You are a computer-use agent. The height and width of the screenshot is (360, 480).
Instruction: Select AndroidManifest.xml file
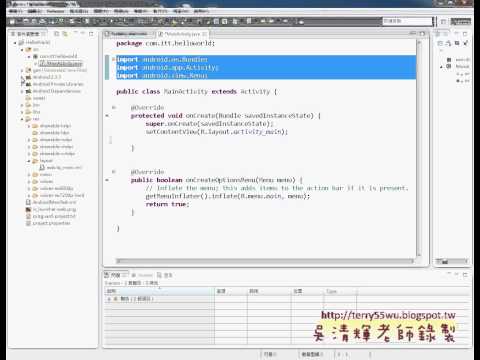pyautogui.click(x=51, y=202)
